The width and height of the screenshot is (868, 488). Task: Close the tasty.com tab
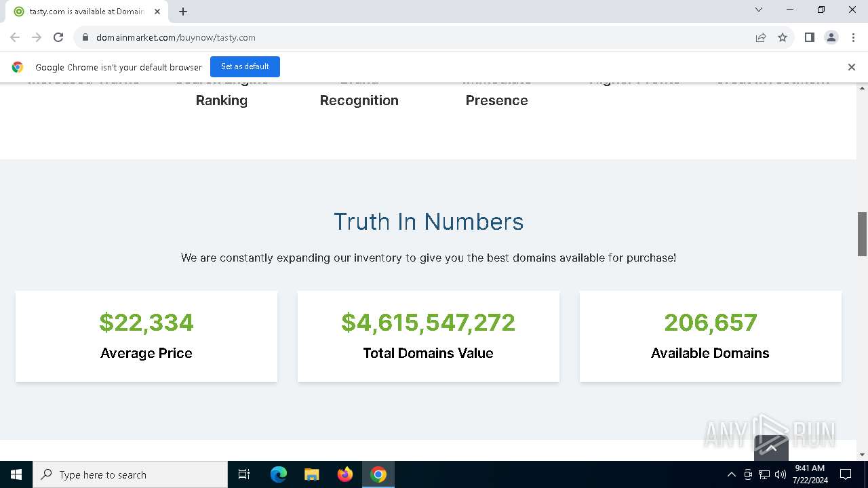[157, 12]
